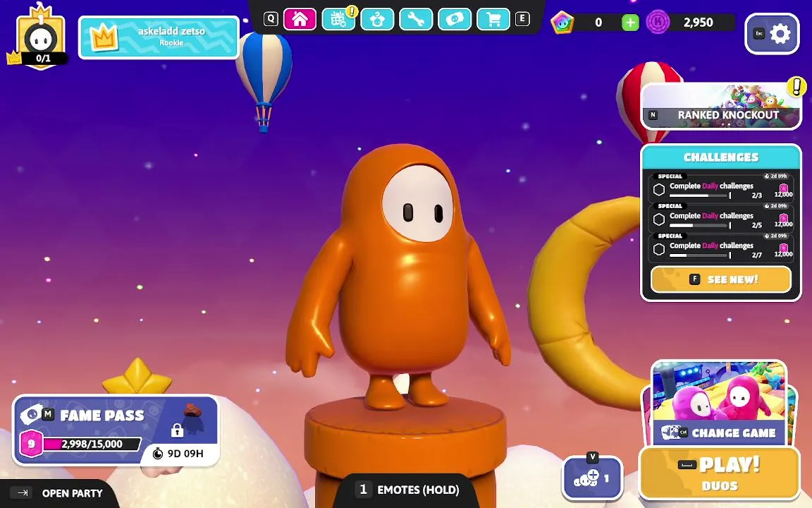Click the crown rank badge showing 0/1
812x508 pixels.
point(40,36)
